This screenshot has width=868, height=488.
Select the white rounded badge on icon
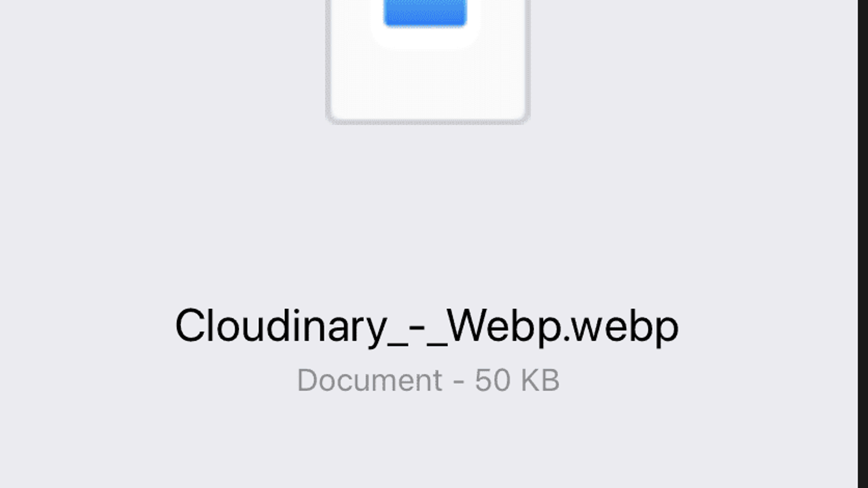click(x=425, y=24)
